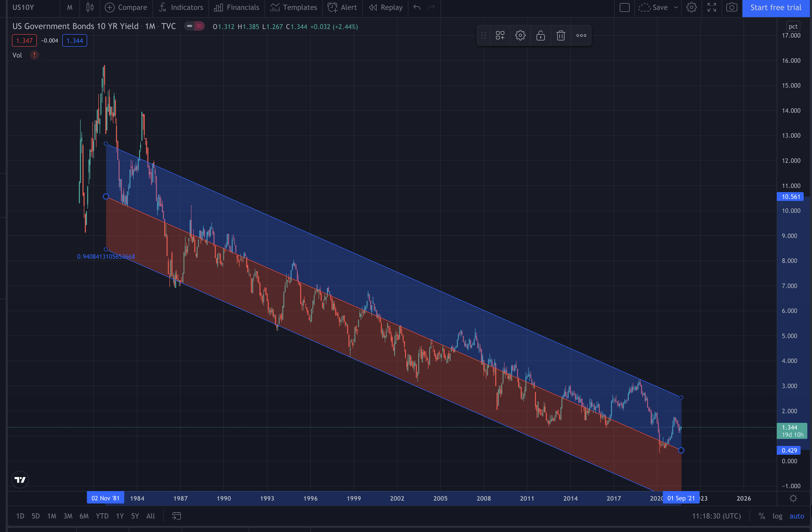Open chart settings gear in top bar
This screenshot has height=532, width=812.
(x=691, y=8)
